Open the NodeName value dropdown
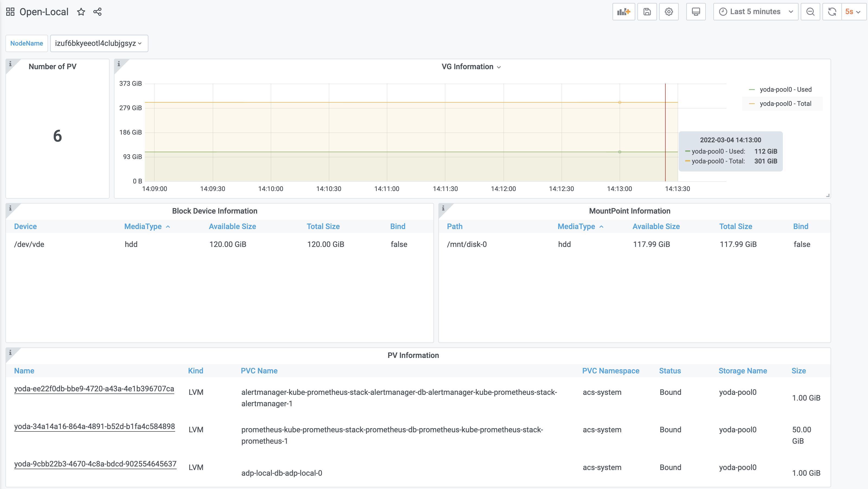Viewport: 868px width, 489px height. 99,43
